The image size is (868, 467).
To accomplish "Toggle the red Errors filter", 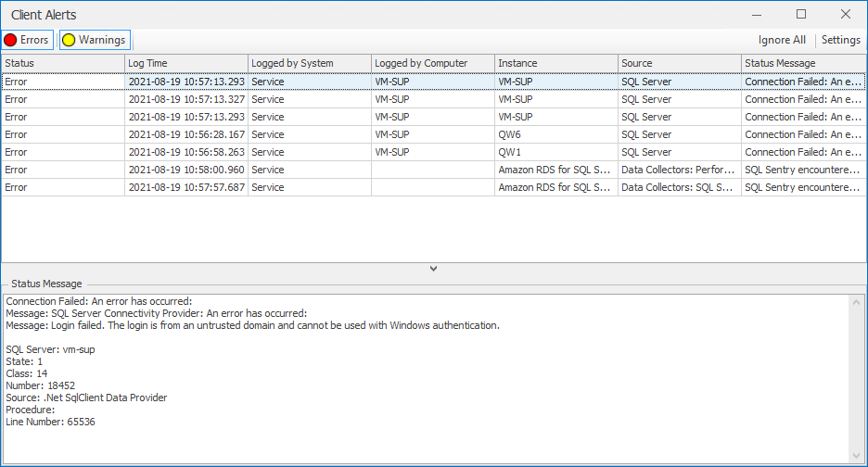I will click(27, 40).
